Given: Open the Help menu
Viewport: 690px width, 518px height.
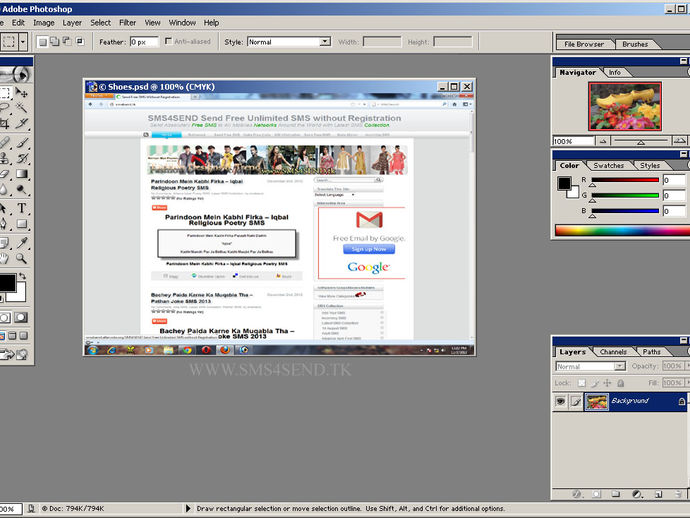Looking at the screenshot, I should click(211, 22).
